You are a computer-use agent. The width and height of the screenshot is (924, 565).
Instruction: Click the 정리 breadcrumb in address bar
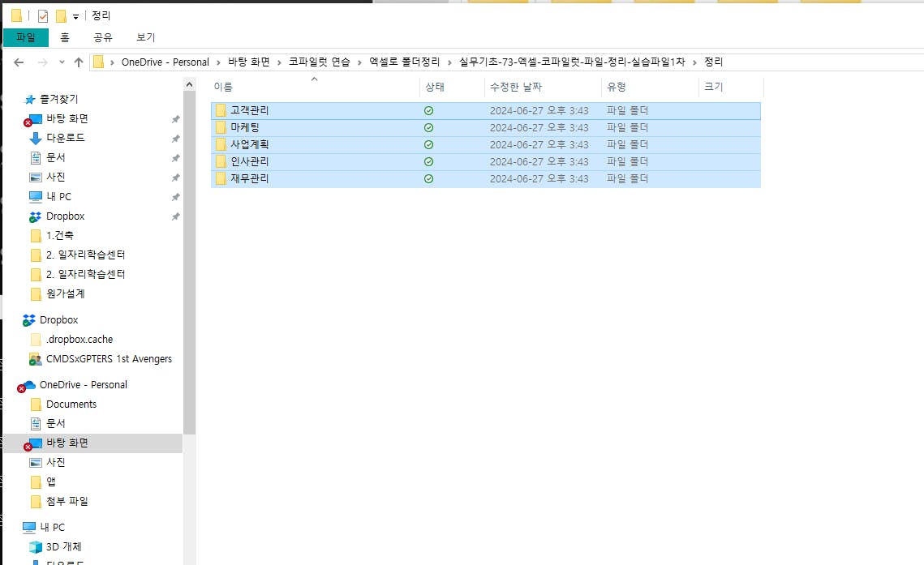click(714, 62)
